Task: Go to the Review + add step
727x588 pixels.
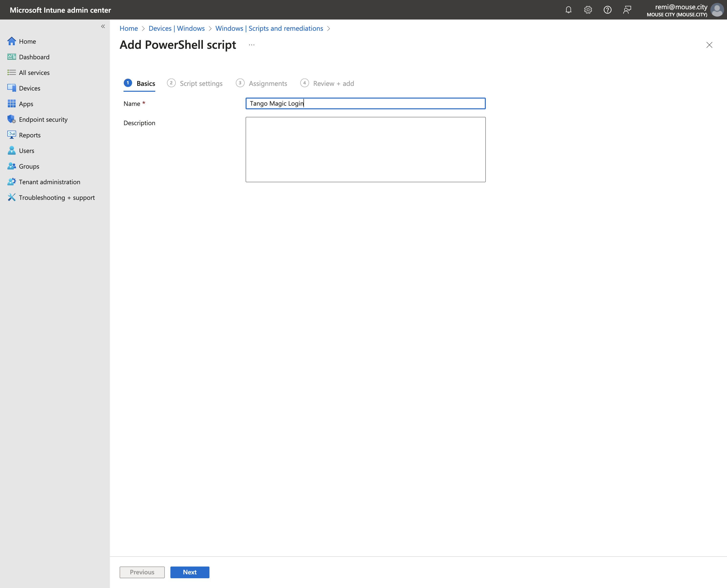Action: (327, 84)
